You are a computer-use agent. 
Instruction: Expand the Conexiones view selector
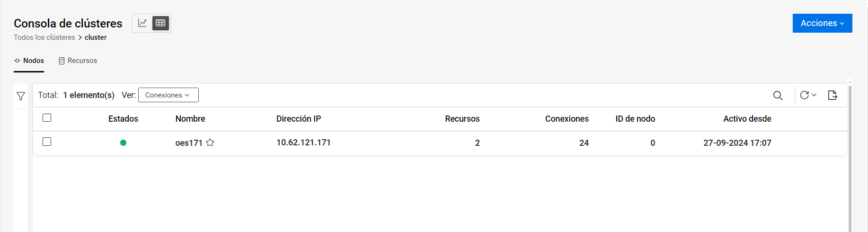click(x=168, y=95)
